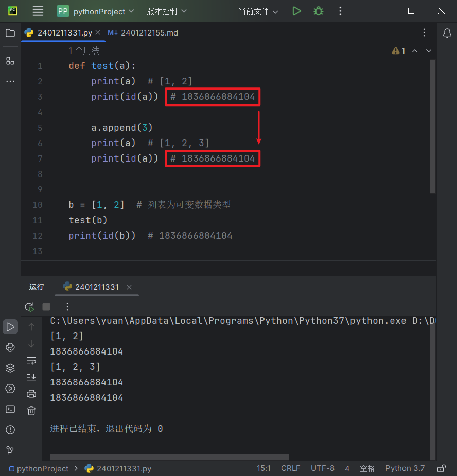Image resolution: width=457 pixels, height=476 pixels.
Task: Run the current file with green play button
Action: coord(296,11)
